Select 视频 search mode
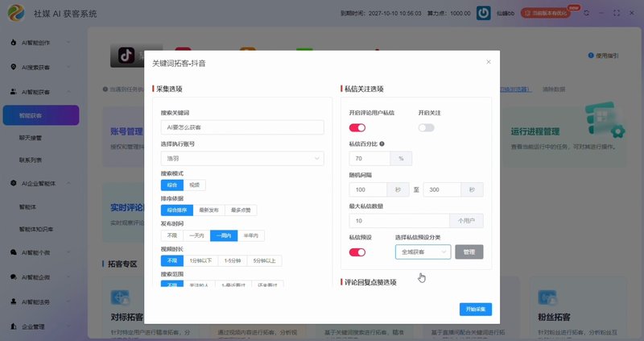This screenshot has height=341, width=644. point(194,185)
